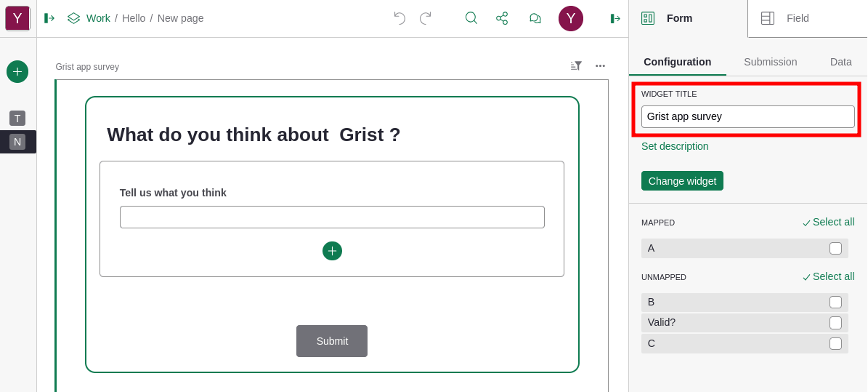Image resolution: width=868 pixels, height=392 pixels.
Task: Switch to the Field tab
Action: click(808, 18)
